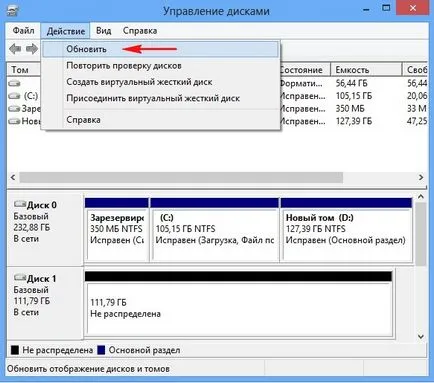Open the Файл menu
Screen dimensions: 434x383
pyautogui.click(x=23, y=31)
